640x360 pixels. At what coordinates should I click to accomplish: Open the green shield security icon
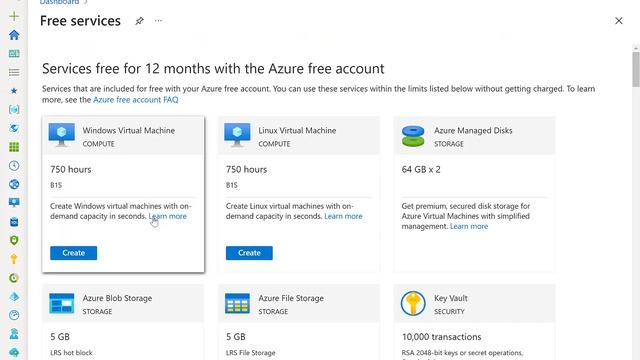14,240
